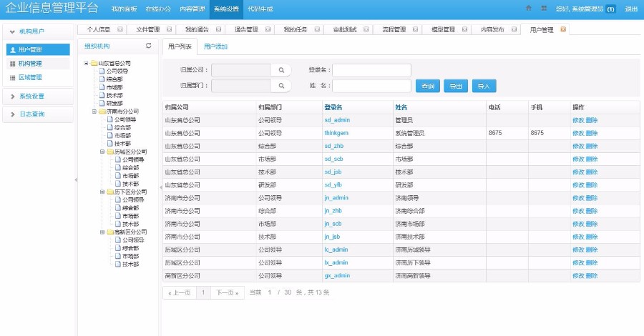Close the 模型管理 tab
644x336 pixels.
[x=464, y=29]
